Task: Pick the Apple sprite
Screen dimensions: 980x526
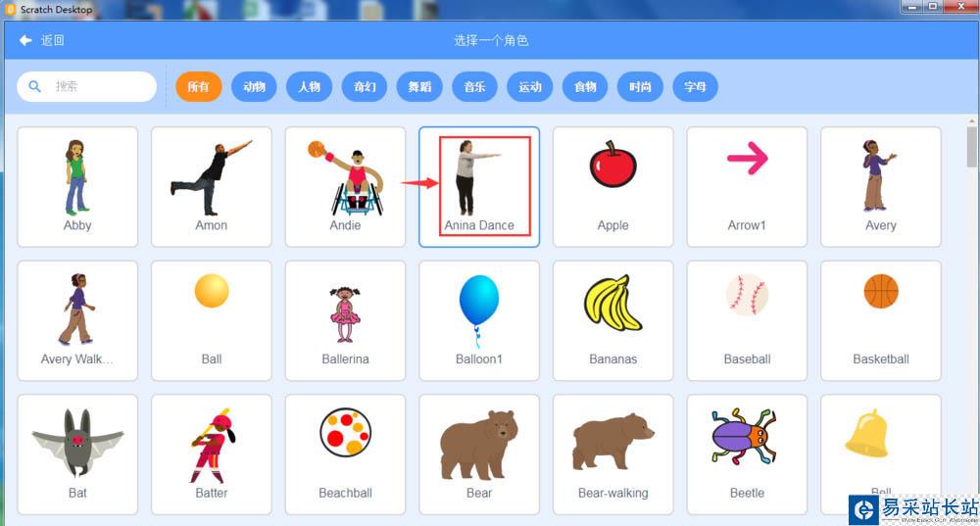Action: point(613,187)
